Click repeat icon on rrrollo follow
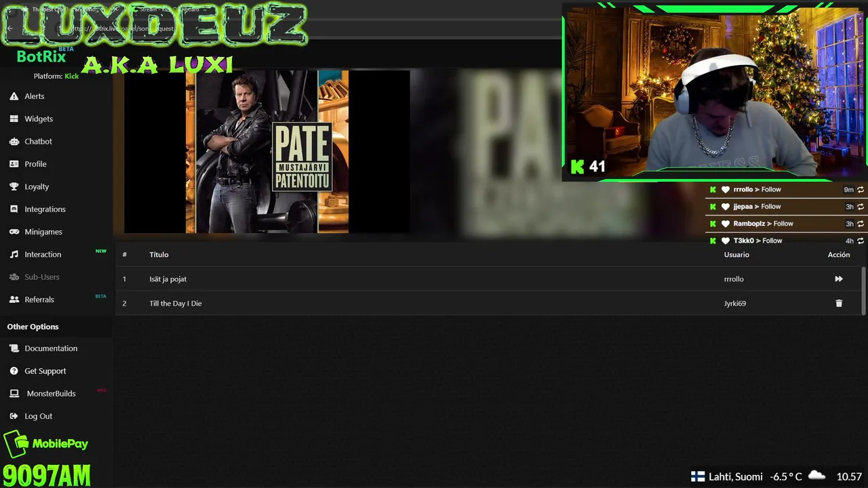The width and height of the screenshot is (868, 488). click(861, 190)
